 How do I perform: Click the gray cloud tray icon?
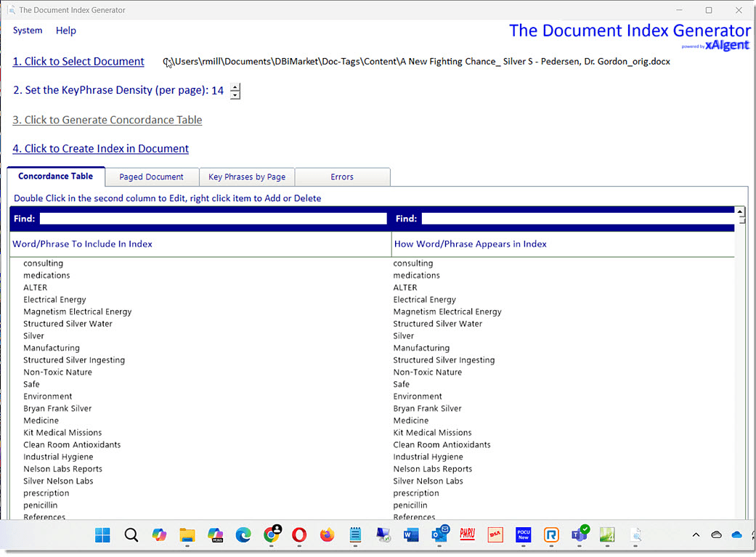[x=717, y=534]
